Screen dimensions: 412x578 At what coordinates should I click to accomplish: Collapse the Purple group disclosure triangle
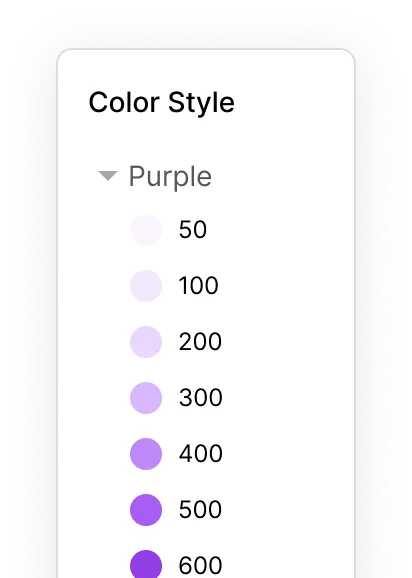[x=108, y=176]
